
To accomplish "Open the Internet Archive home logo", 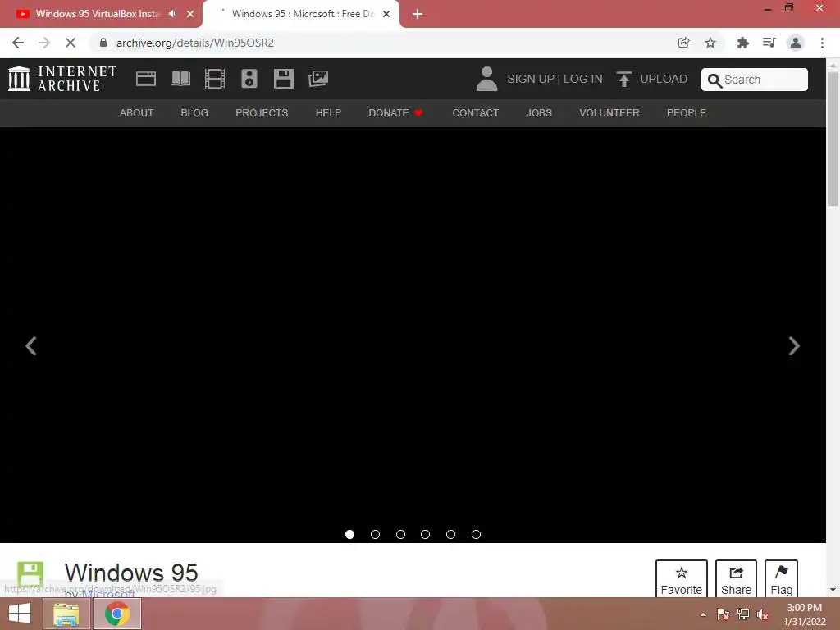I will (62, 79).
